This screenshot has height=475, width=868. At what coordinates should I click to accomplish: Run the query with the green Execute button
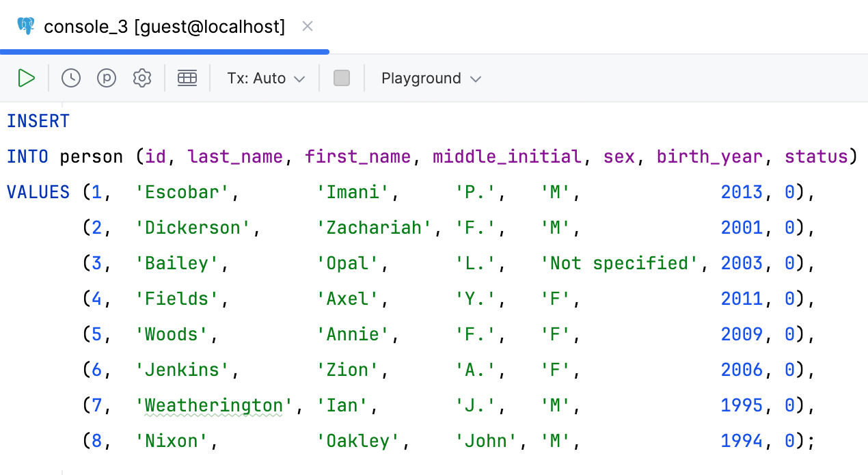tap(26, 78)
